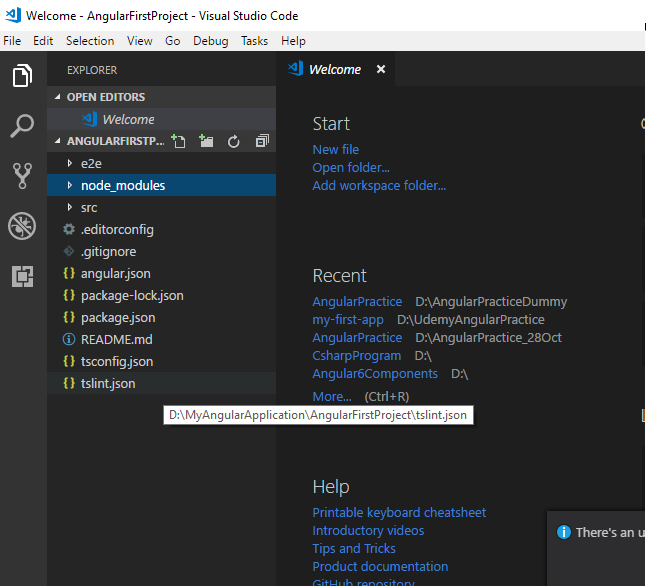This screenshot has width=646, height=586.
Task: Select the .editorconfig file
Action: [x=162, y=229]
